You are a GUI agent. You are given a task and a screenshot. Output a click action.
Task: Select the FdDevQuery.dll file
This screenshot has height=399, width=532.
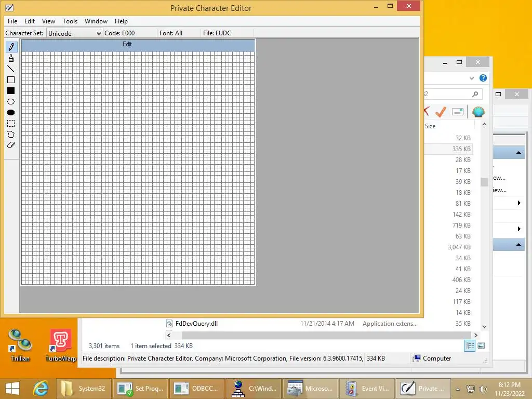(196, 324)
